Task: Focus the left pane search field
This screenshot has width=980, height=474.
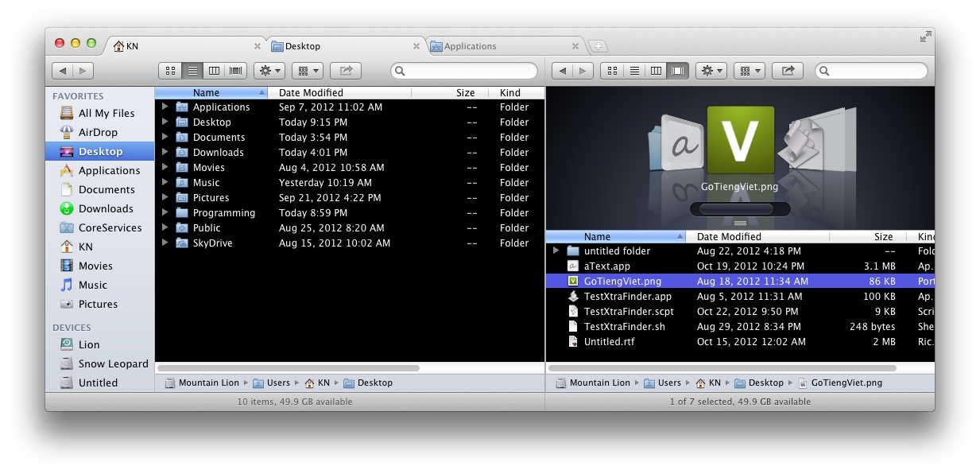Action: (464, 71)
